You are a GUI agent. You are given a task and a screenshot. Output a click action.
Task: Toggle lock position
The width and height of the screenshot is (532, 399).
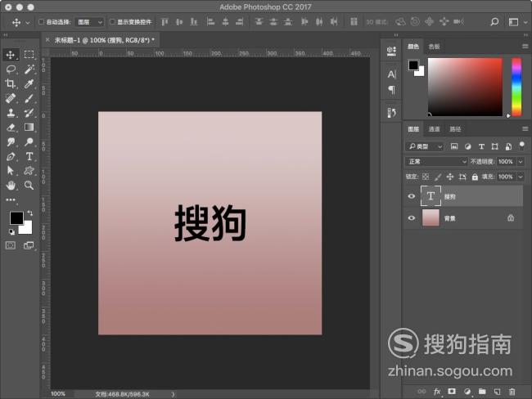pyautogui.click(x=450, y=177)
